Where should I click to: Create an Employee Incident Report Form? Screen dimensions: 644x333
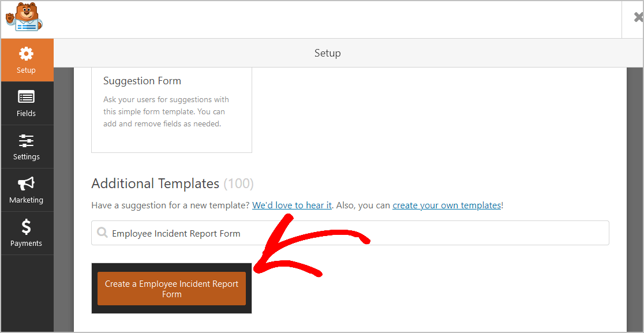(172, 289)
